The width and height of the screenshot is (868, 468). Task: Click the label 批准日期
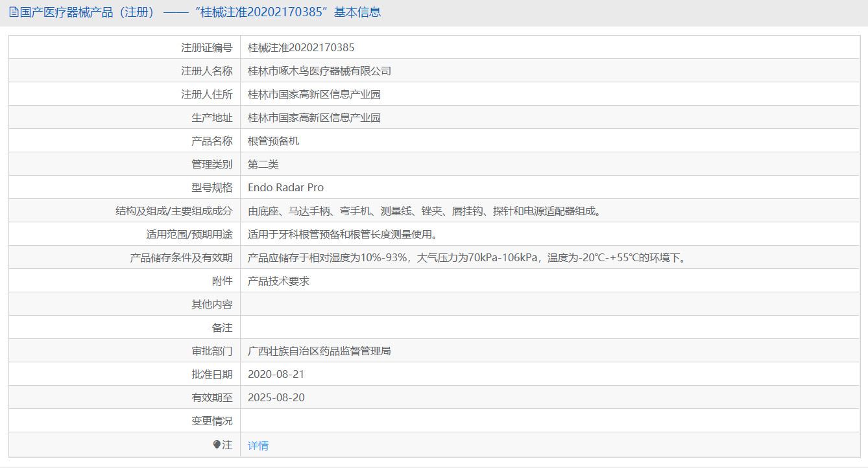211,374
